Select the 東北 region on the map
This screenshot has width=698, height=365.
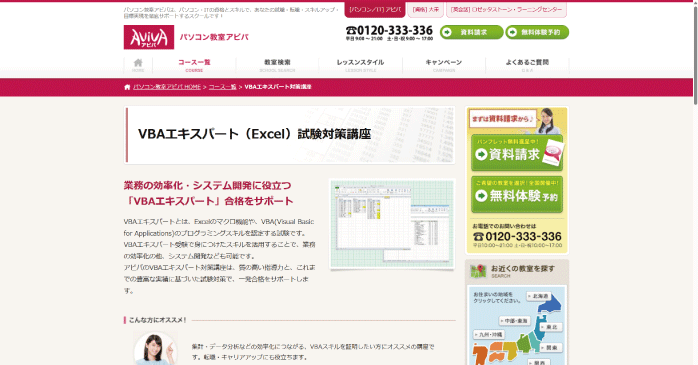[x=551, y=327]
